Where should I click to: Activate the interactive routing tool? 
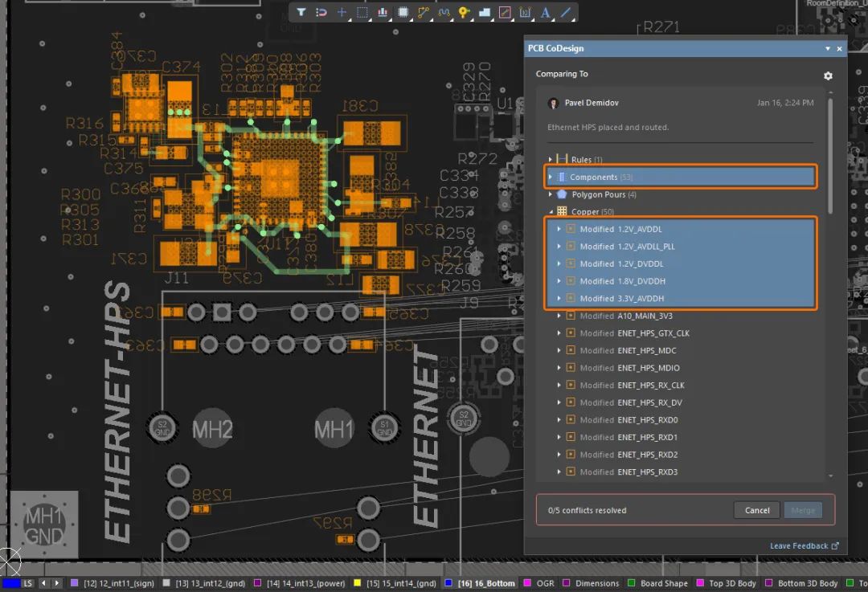[x=424, y=12]
